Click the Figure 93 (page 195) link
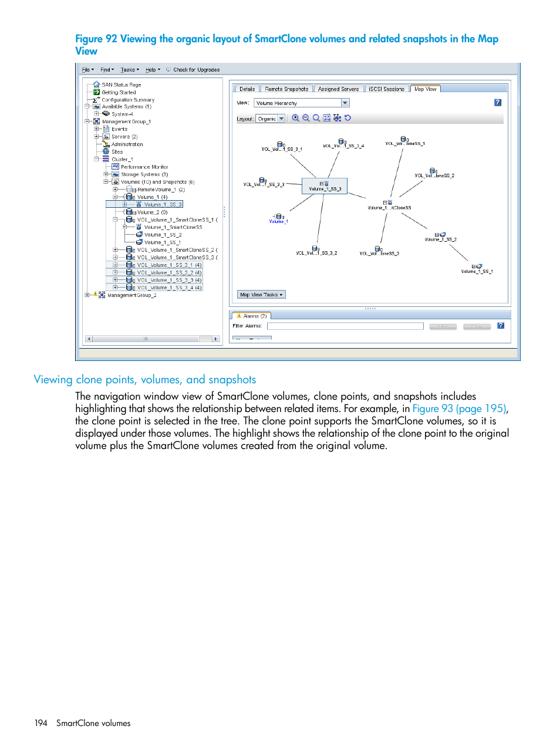 tap(460, 409)
